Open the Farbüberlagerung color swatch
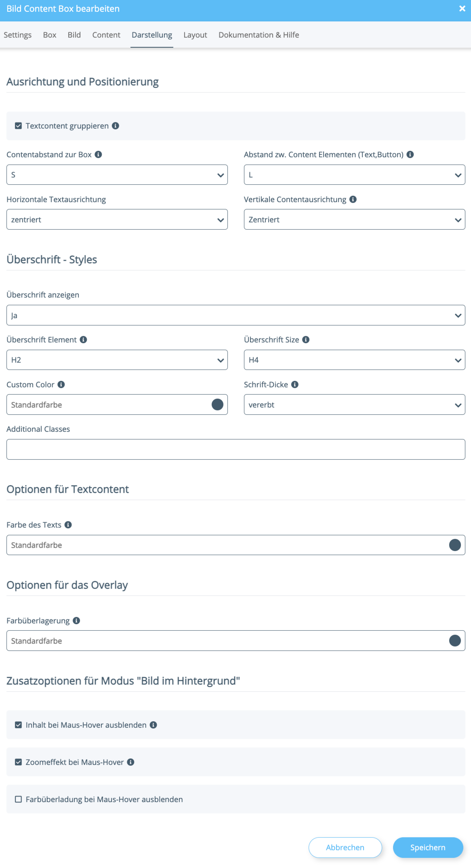 coord(454,640)
